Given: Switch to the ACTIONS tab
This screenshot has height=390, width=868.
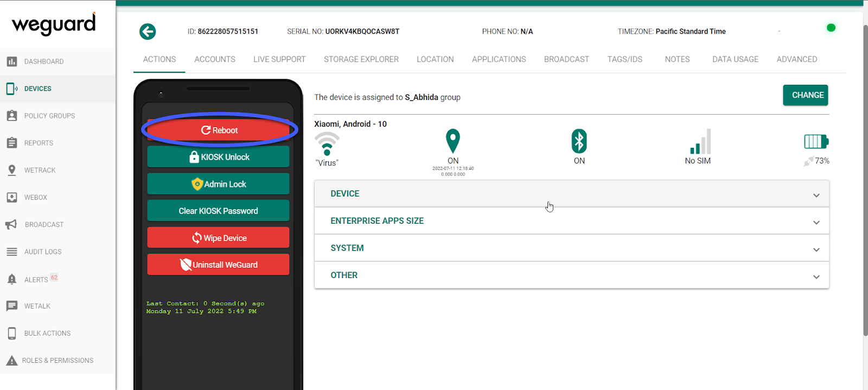Looking at the screenshot, I should [159, 59].
